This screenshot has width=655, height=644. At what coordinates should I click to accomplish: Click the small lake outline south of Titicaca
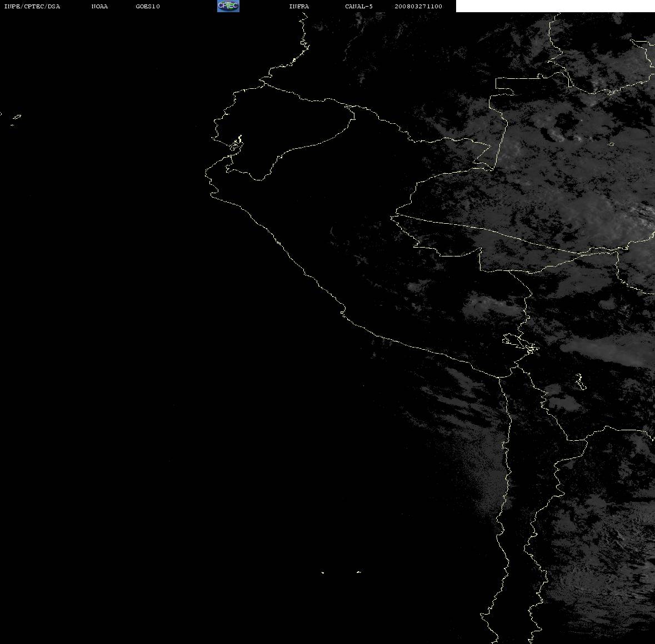pyautogui.click(x=580, y=381)
